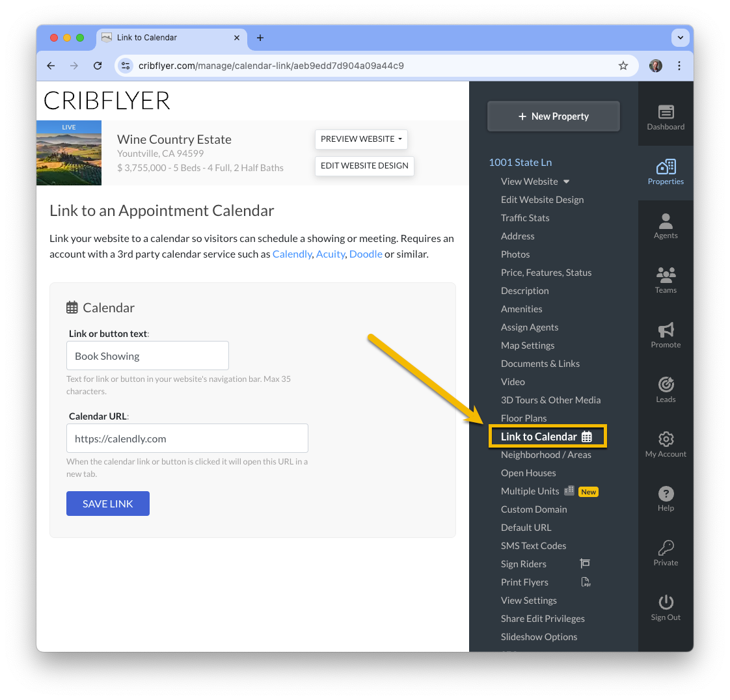Image resolution: width=730 pixels, height=700 pixels.
Task: Click the calendar icon beside Link to Calendar
Action: pos(587,437)
